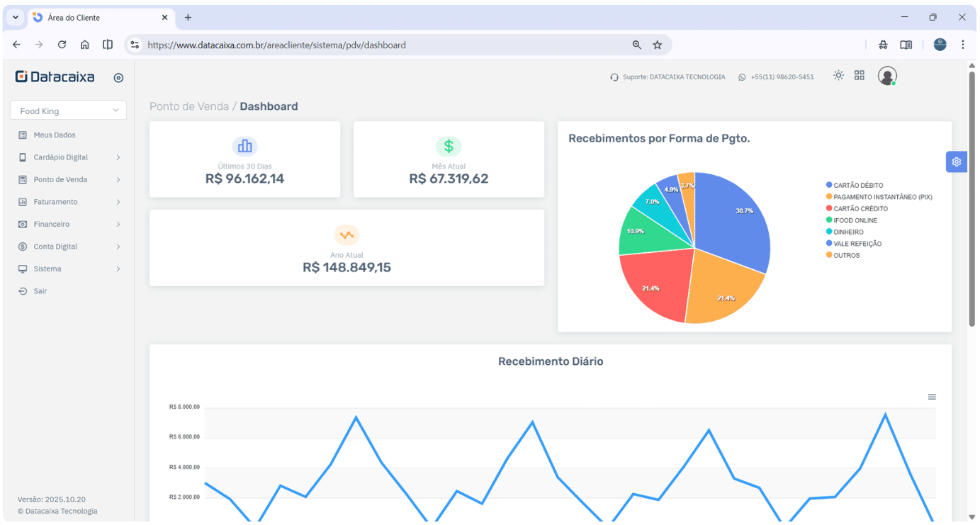Call support via WhatsApp number link
980x525 pixels.
pyautogui.click(x=782, y=77)
